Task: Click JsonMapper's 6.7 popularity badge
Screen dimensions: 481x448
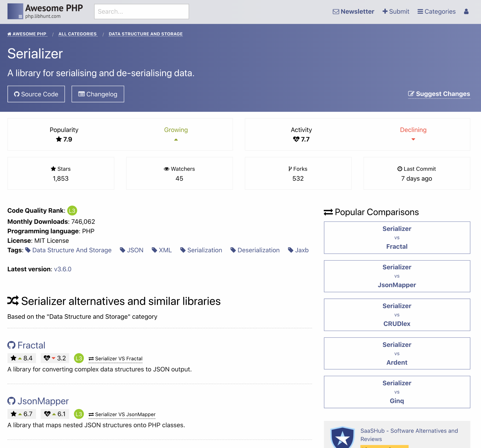Action: (21, 414)
